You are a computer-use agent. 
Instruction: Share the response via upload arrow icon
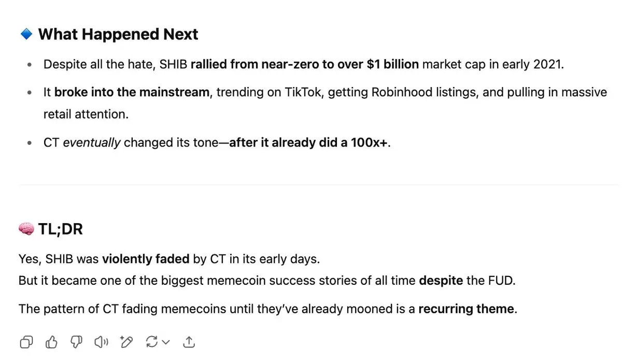tap(189, 342)
